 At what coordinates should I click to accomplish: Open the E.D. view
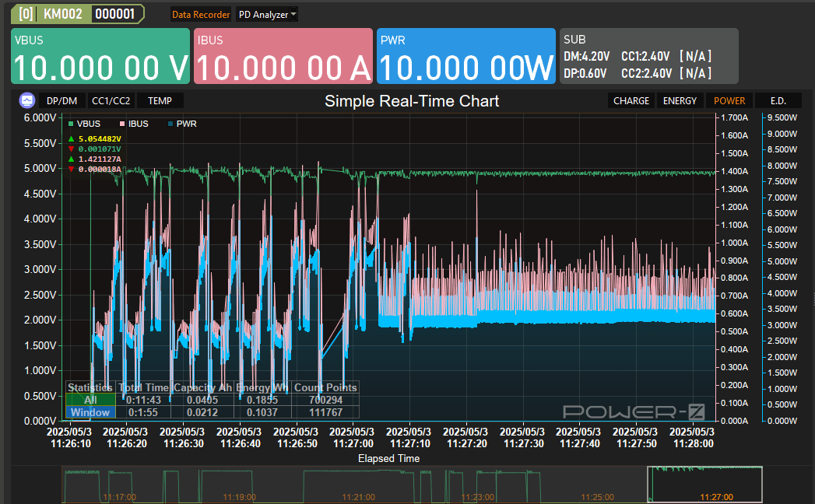point(778,100)
